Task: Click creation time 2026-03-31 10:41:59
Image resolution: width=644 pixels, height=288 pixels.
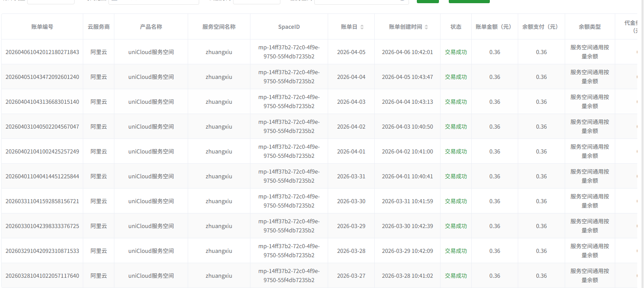Action: click(x=407, y=201)
